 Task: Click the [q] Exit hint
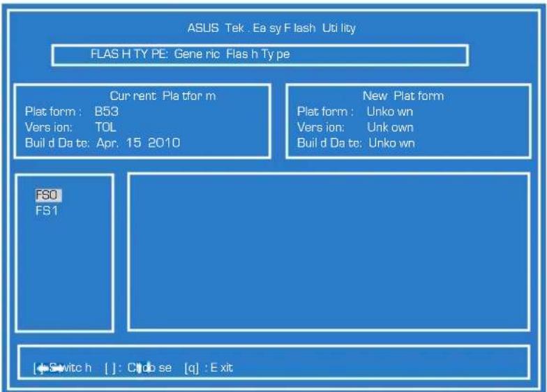209,368
